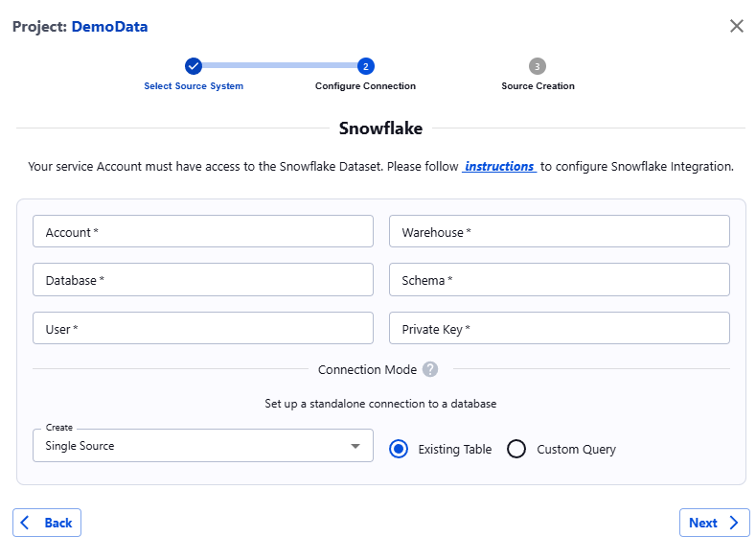Open the Create Single Source dropdown
This screenshot has width=756, height=537.
202,446
